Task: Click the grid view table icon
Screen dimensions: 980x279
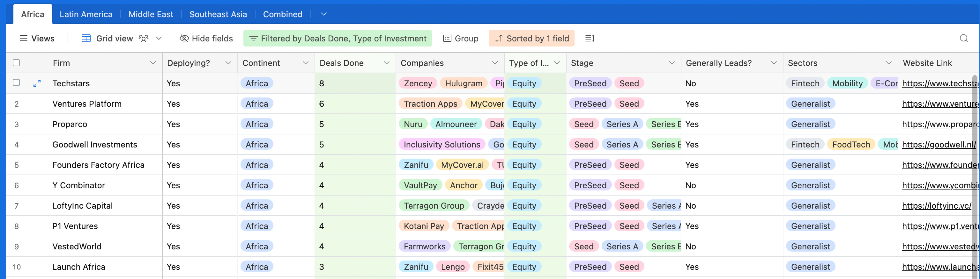Action: point(86,38)
